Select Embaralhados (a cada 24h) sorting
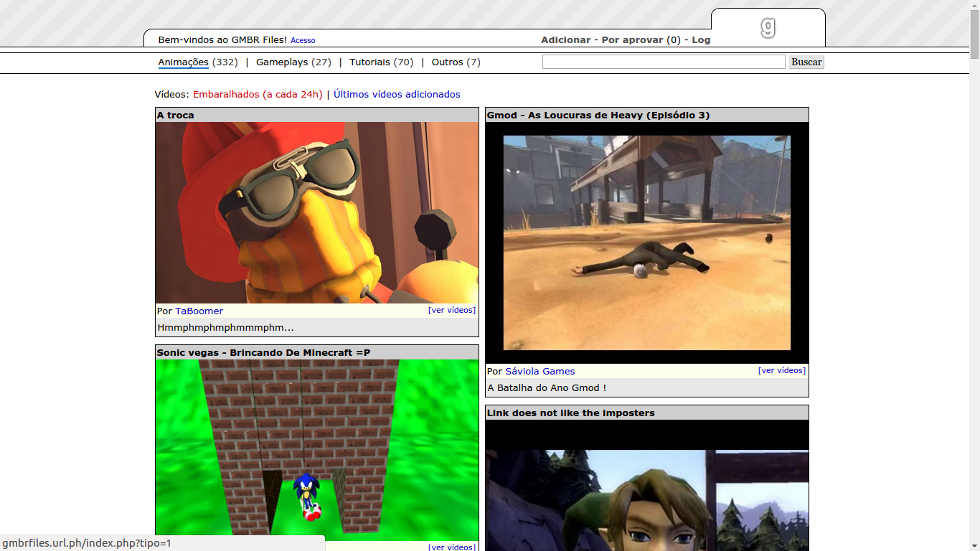 click(258, 95)
